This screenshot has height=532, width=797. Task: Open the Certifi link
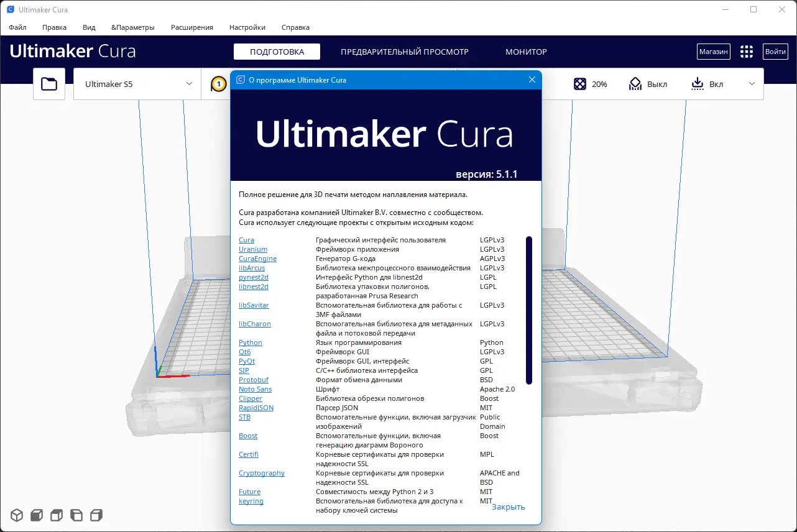[249, 454]
